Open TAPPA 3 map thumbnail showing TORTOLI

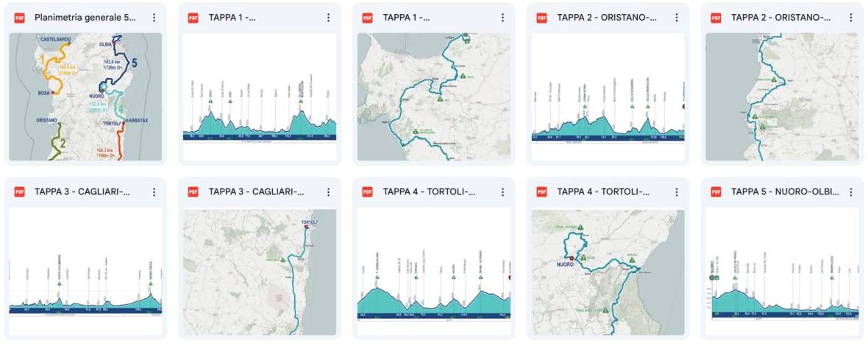pos(260,272)
